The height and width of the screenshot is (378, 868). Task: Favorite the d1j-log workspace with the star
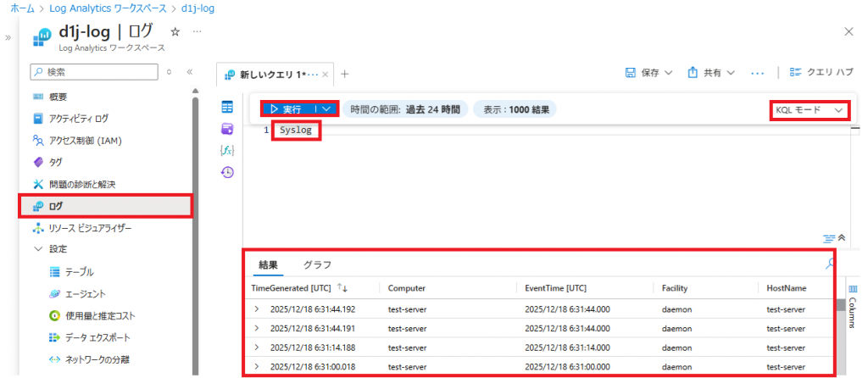[x=175, y=31]
